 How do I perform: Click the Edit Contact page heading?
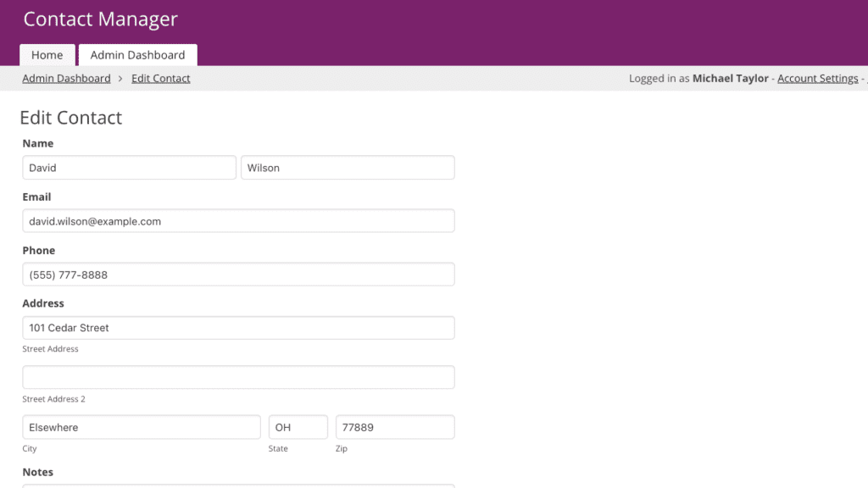pos(71,118)
